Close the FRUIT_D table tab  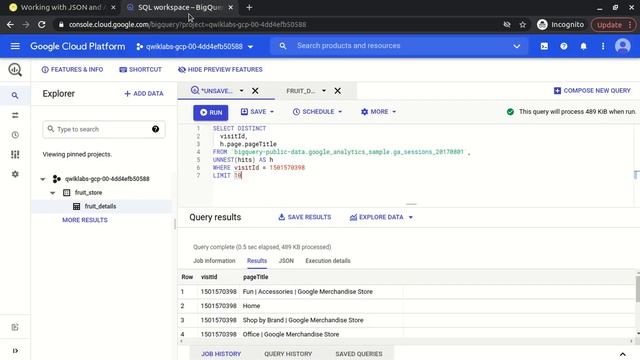point(338,91)
